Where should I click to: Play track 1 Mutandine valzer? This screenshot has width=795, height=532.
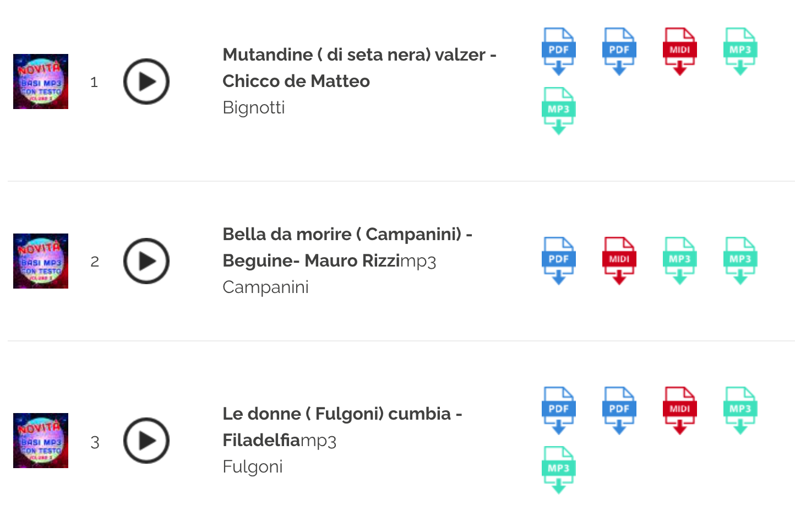point(146,82)
